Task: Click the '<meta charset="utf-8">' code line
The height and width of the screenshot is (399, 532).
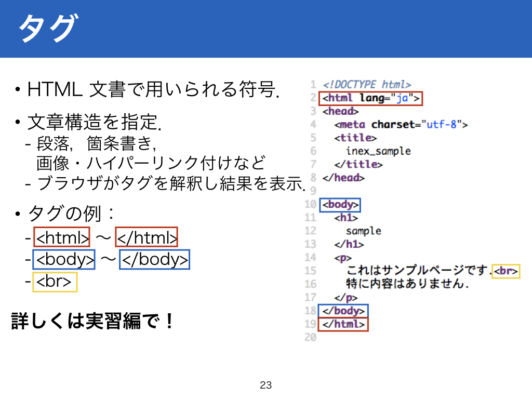Action: pyautogui.click(x=401, y=125)
